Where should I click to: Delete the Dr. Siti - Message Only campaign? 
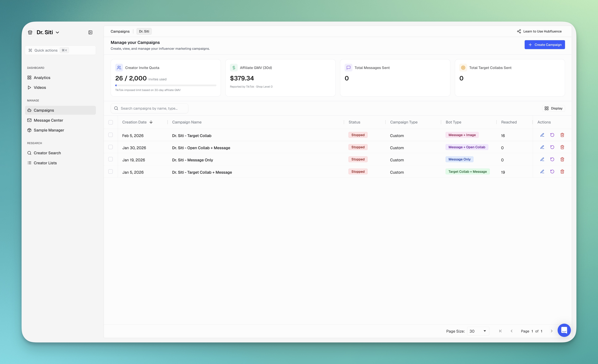tap(562, 159)
